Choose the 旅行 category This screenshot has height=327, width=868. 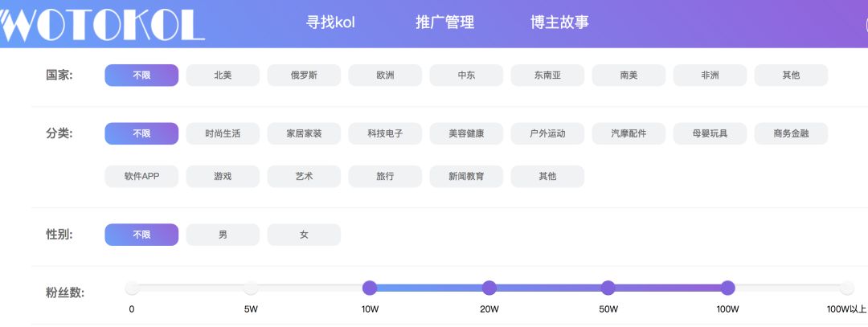pos(385,177)
